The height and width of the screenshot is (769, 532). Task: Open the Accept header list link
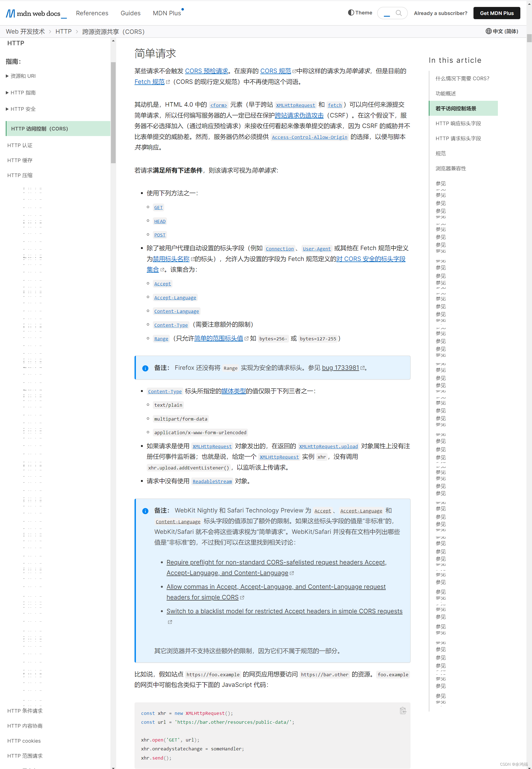click(x=162, y=283)
